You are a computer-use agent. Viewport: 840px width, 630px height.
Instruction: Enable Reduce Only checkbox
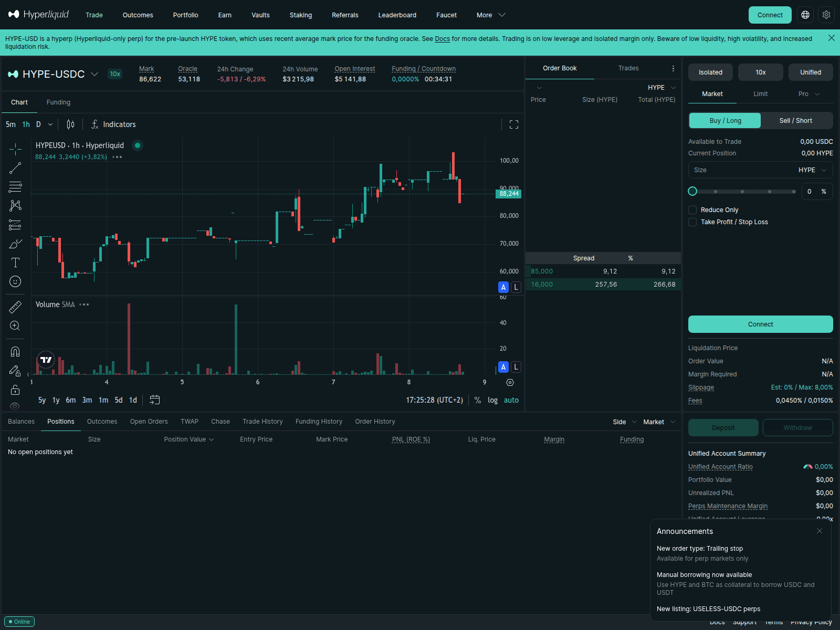pyautogui.click(x=692, y=210)
